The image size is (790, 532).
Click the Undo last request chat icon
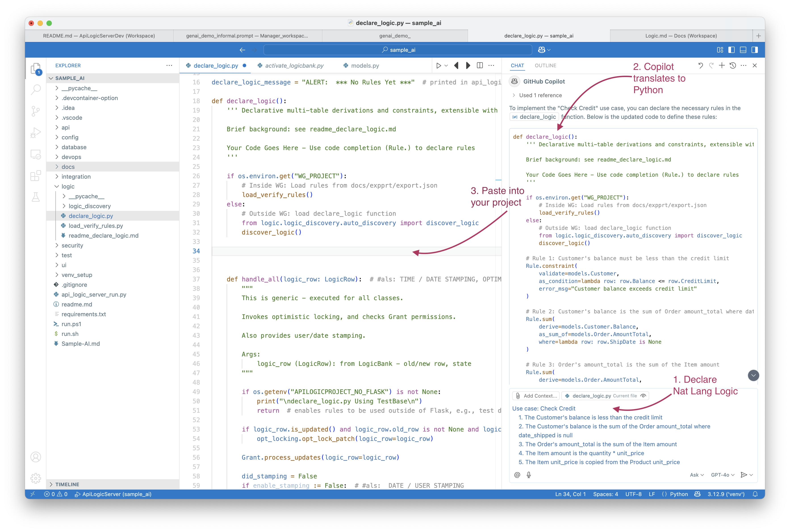pyautogui.click(x=700, y=65)
